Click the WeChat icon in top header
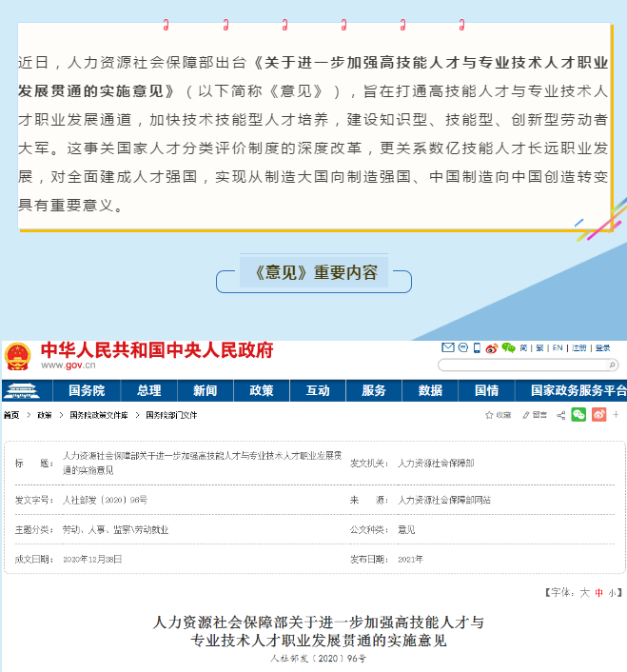 click(x=508, y=348)
